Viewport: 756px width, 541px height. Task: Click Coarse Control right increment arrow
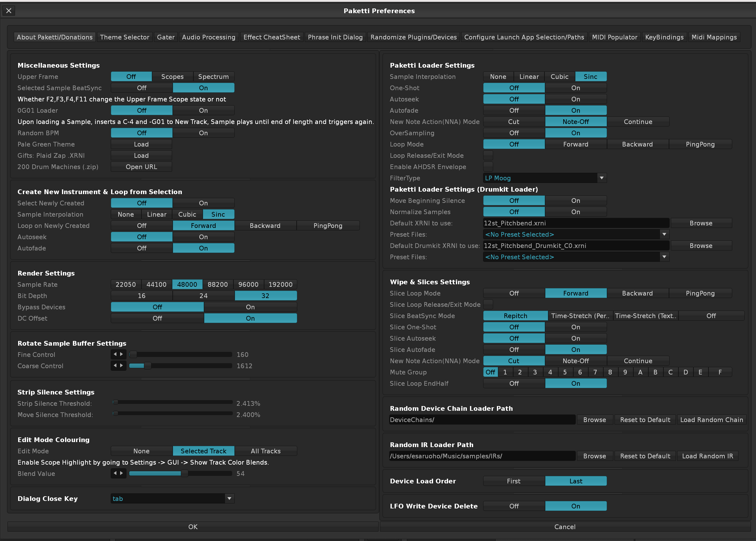coord(122,365)
